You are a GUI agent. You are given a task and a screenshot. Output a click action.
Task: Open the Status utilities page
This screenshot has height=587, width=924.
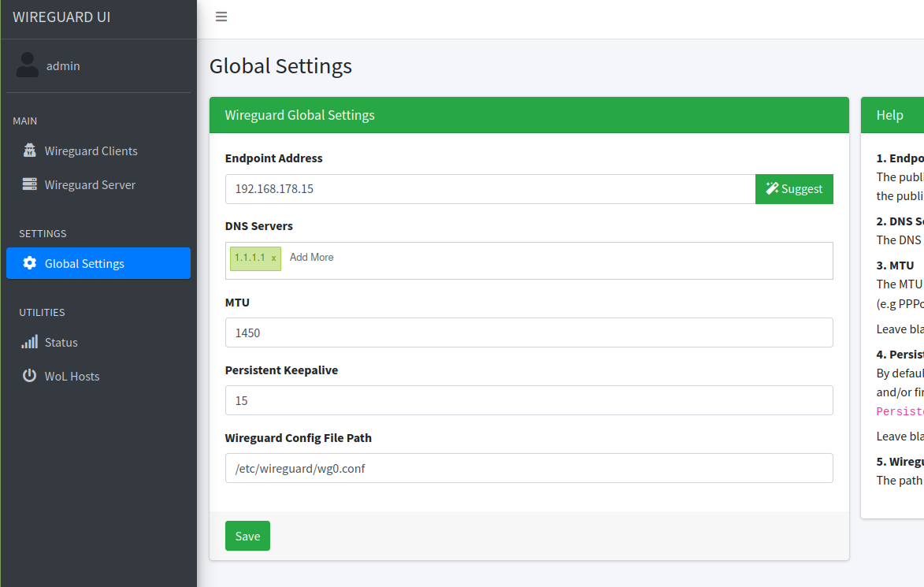[61, 343]
